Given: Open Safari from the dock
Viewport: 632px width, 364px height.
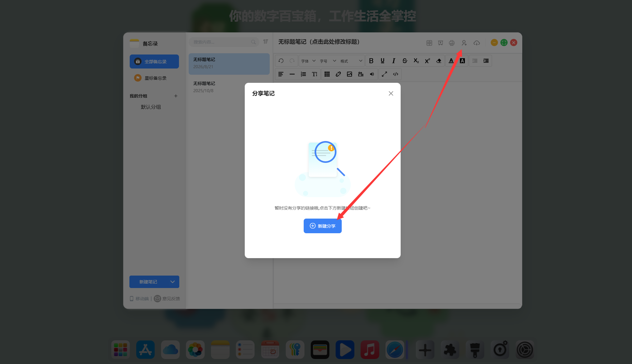Looking at the screenshot, I should point(395,350).
